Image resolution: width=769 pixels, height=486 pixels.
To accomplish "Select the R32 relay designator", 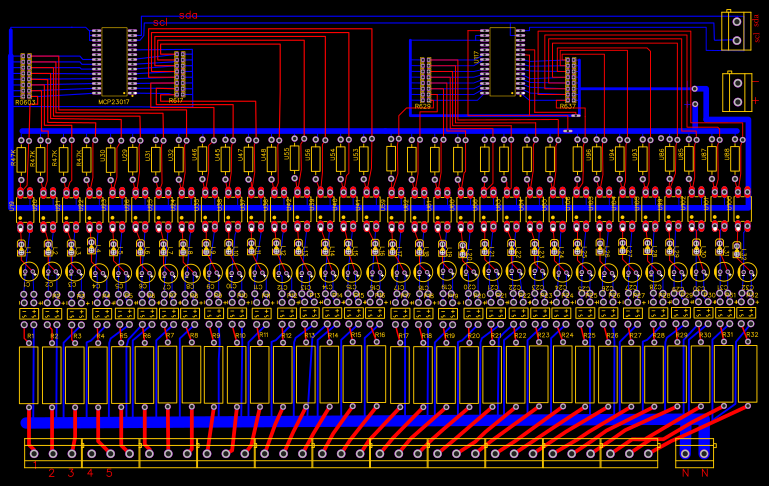I will pos(752,335).
